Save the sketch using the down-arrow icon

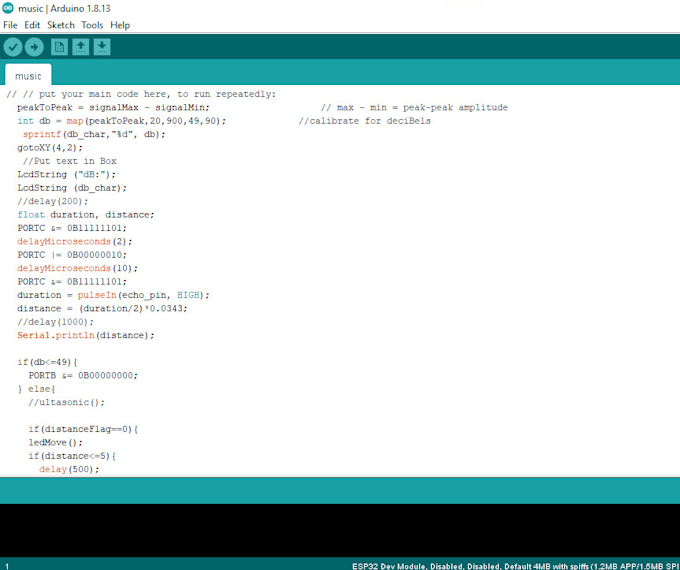(102, 47)
